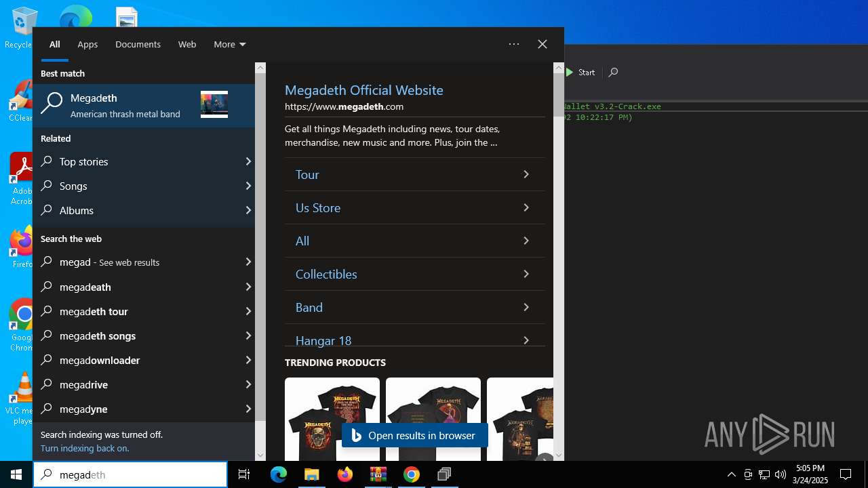This screenshot has width=868, height=488.
Task: Expand the megadeth tour suggestion chevron
Action: pos(248,311)
